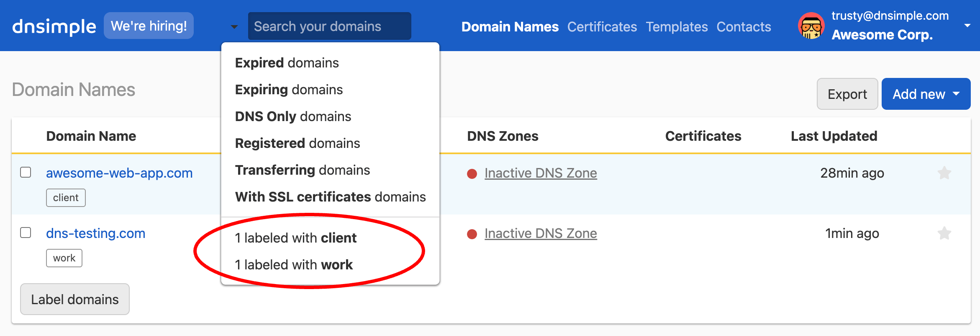Viewport: 980px width, 336px height.
Task: Open Inactive DNS Zone for dns-testing.com
Action: pos(541,233)
